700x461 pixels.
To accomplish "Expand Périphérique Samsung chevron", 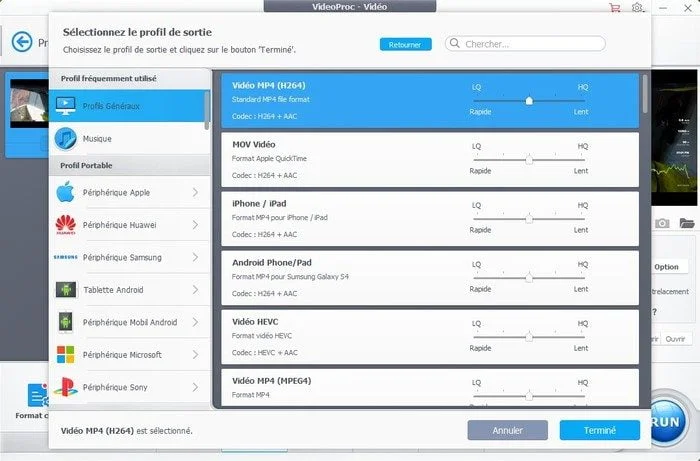I will [x=195, y=257].
